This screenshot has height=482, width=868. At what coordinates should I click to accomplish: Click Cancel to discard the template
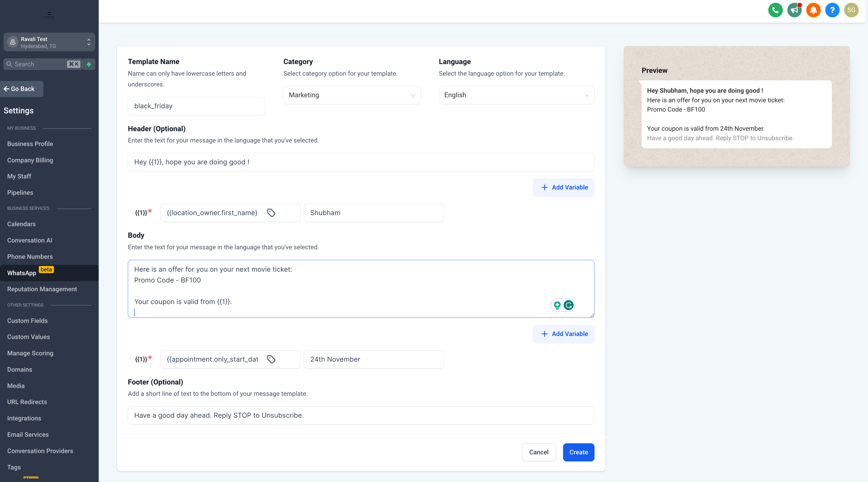point(538,452)
